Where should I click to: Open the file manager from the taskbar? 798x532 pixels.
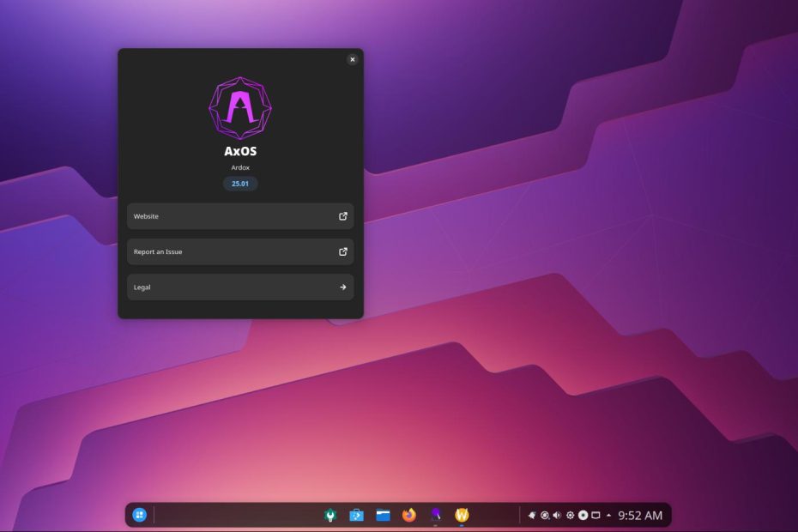pyautogui.click(x=383, y=515)
